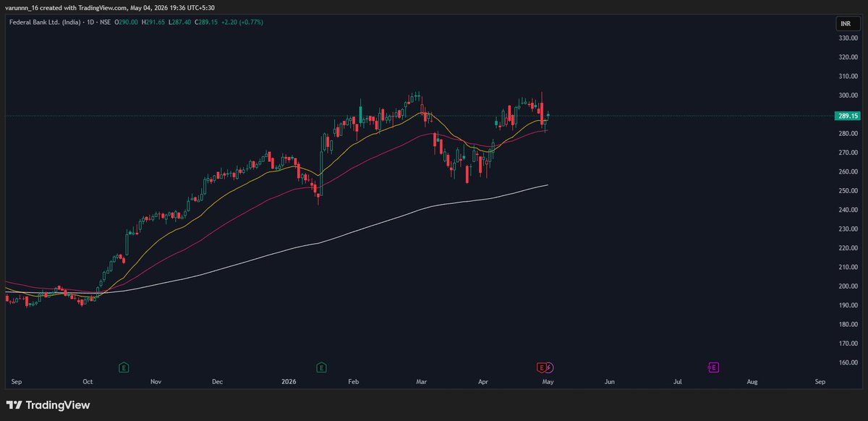Click the 250.00 price axis label
868x421 pixels.
pyautogui.click(x=848, y=191)
